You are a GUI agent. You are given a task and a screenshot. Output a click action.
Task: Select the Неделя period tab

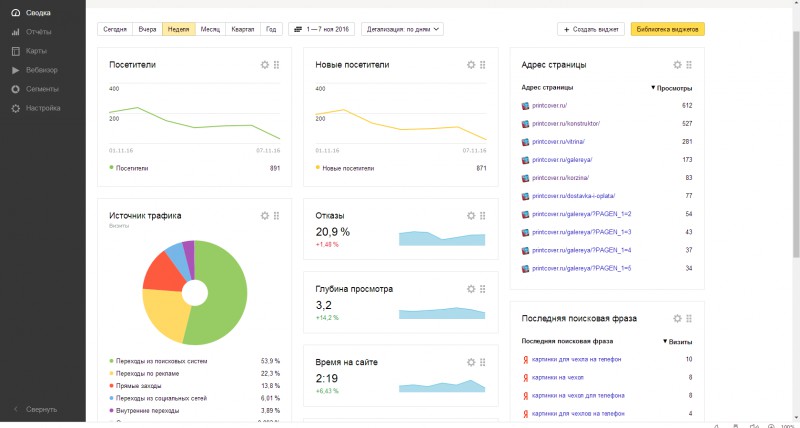[179, 29]
